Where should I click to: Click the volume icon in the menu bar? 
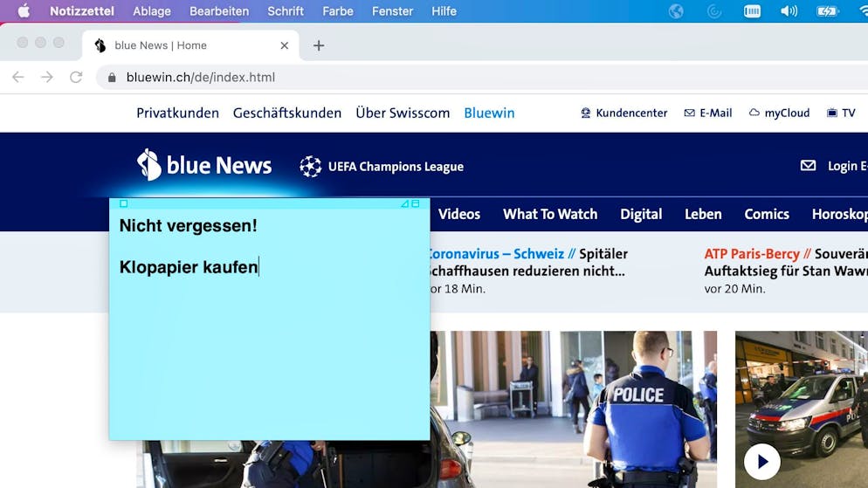click(789, 11)
